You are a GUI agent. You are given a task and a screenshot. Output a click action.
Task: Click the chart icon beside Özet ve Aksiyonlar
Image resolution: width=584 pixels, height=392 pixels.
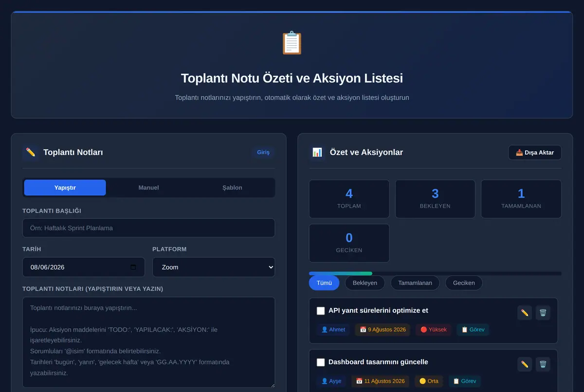(x=317, y=152)
